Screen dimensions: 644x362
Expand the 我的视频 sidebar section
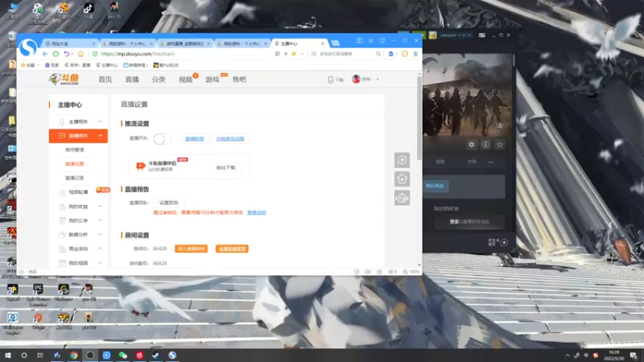[100, 263]
